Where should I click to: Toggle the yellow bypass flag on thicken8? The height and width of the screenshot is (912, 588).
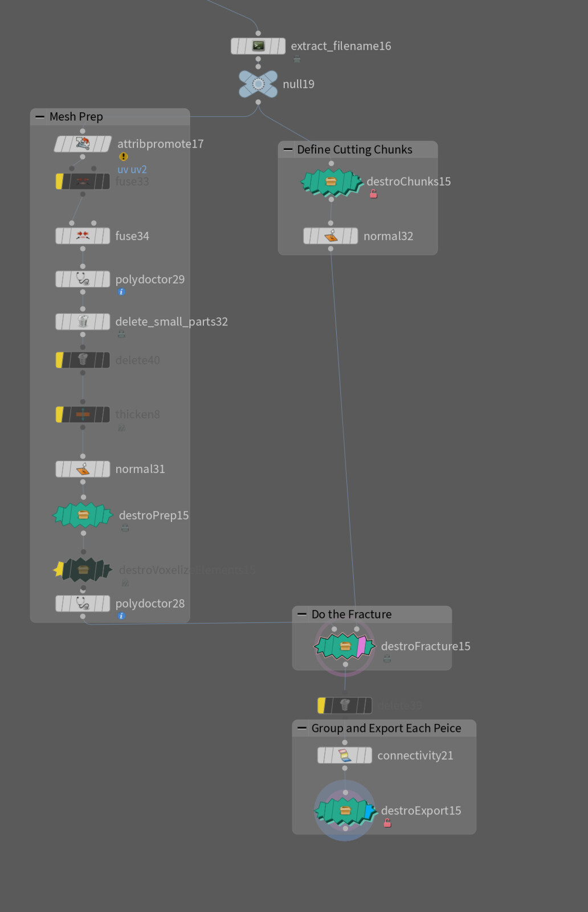(59, 414)
